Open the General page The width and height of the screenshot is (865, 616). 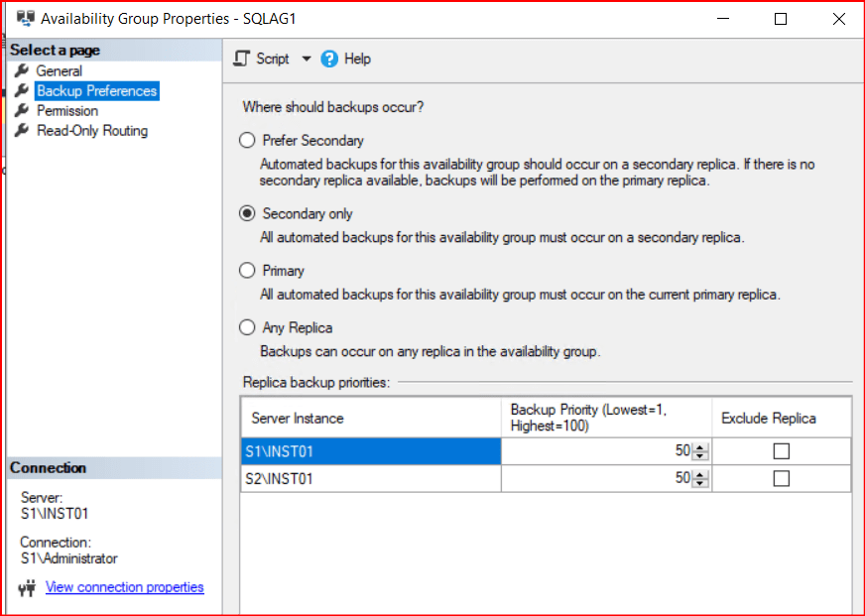click(60, 71)
